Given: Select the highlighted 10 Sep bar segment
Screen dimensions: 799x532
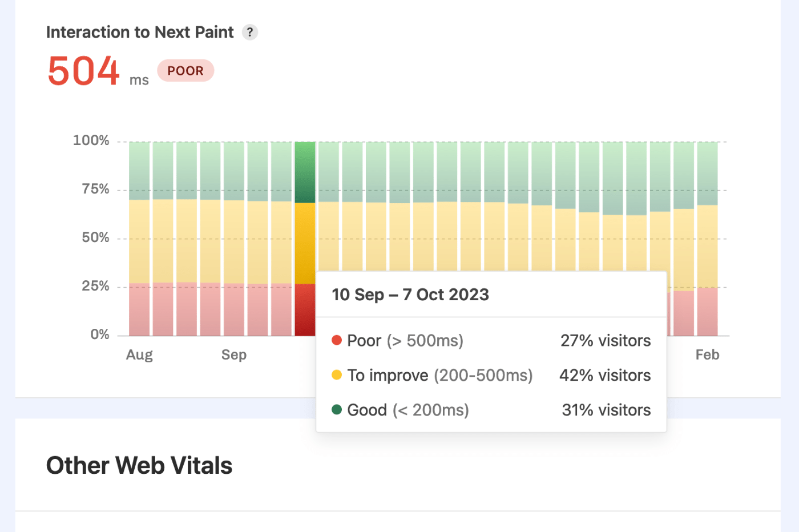Looking at the screenshot, I should pos(305,240).
